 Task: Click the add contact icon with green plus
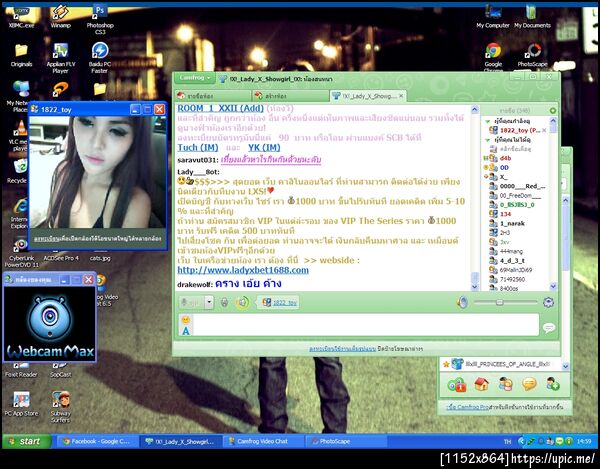click(553, 384)
